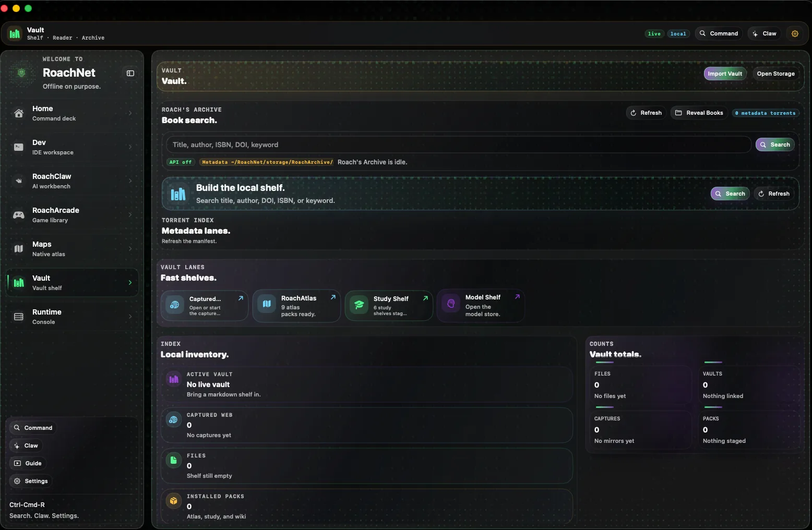The height and width of the screenshot is (530, 812).
Task: Open settings gear icon in top bar
Action: [x=795, y=33]
